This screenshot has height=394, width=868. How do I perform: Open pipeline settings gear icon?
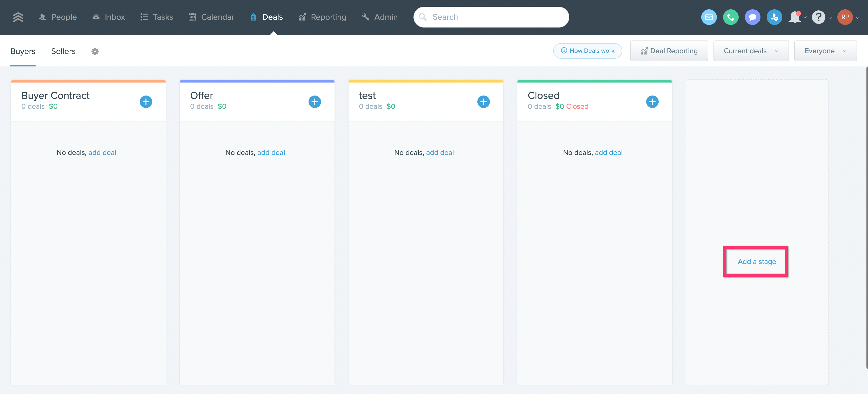click(95, 51)
